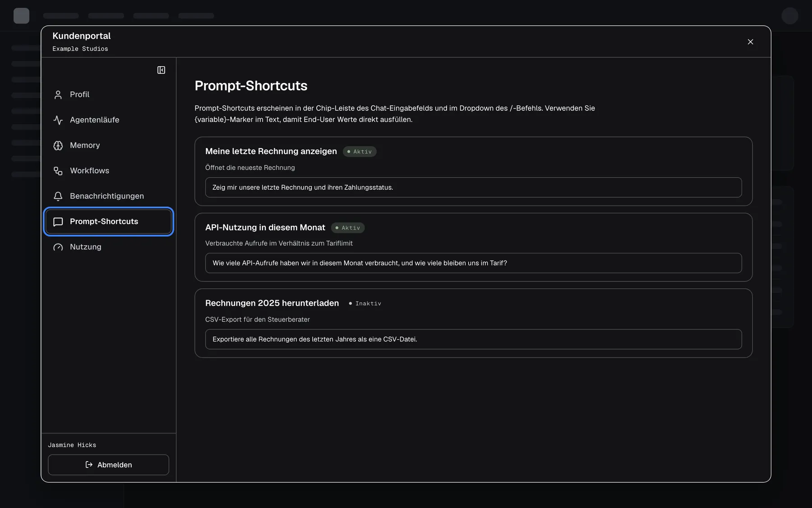Click the Workflows icon in sidebar

pyautogui.click(x=58, y=171)
